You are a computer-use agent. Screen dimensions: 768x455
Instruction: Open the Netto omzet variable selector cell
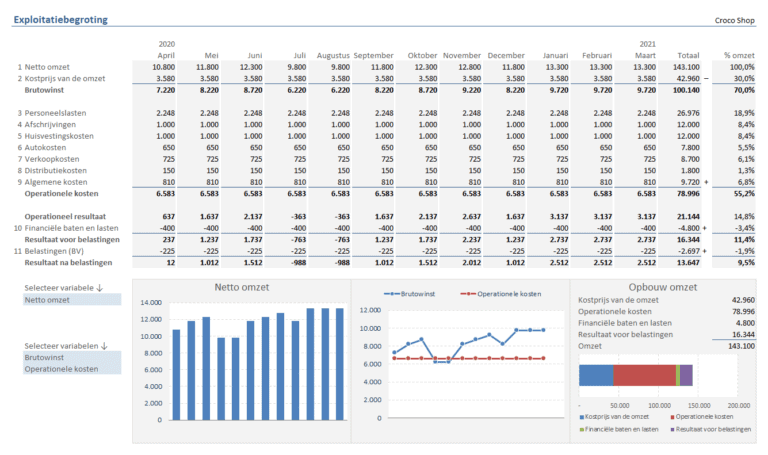point(72,299)
